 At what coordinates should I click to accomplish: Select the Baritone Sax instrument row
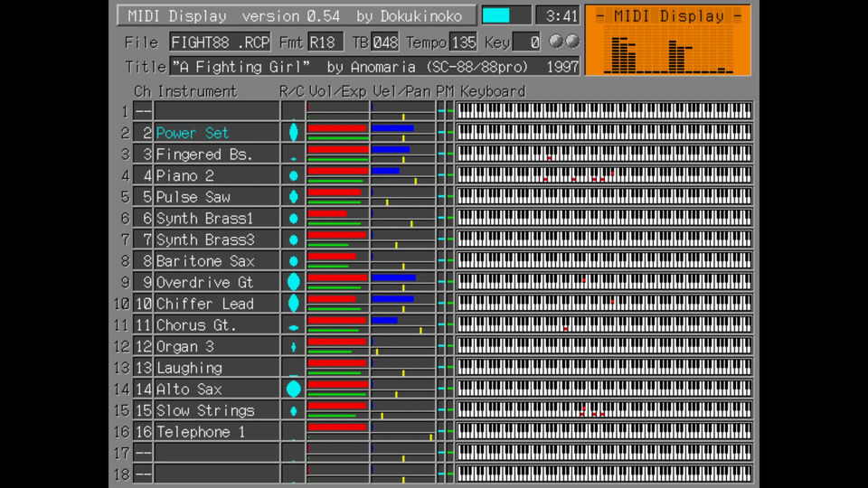tap(216, 261)
